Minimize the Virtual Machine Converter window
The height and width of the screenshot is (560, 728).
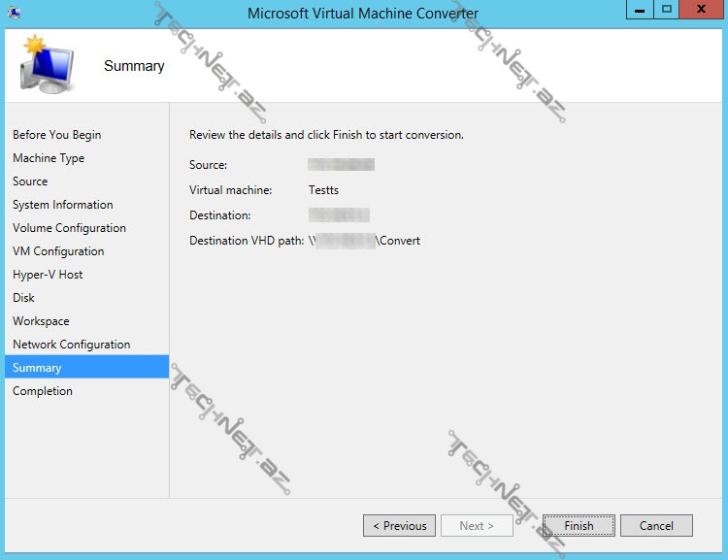[x=638, y=10]
